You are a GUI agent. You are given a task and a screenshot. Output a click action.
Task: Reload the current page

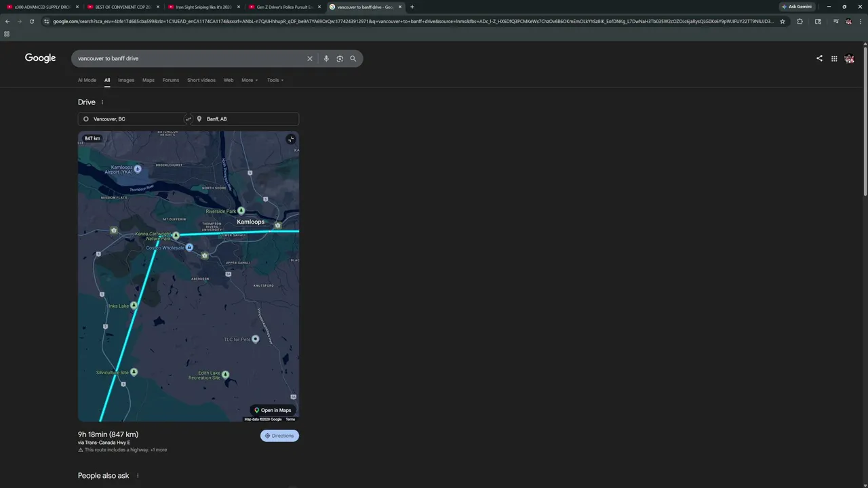point(31,21)
